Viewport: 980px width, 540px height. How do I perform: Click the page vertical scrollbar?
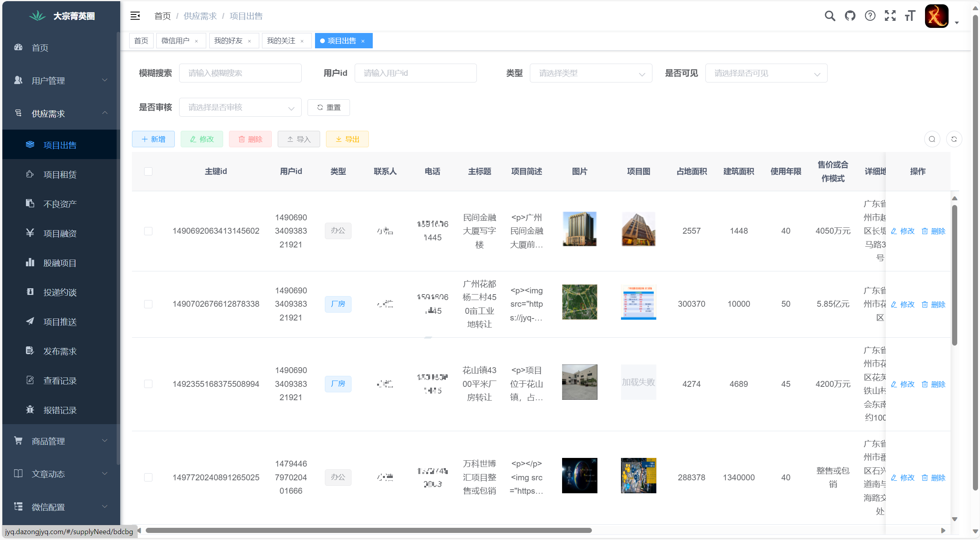point(975,253)
